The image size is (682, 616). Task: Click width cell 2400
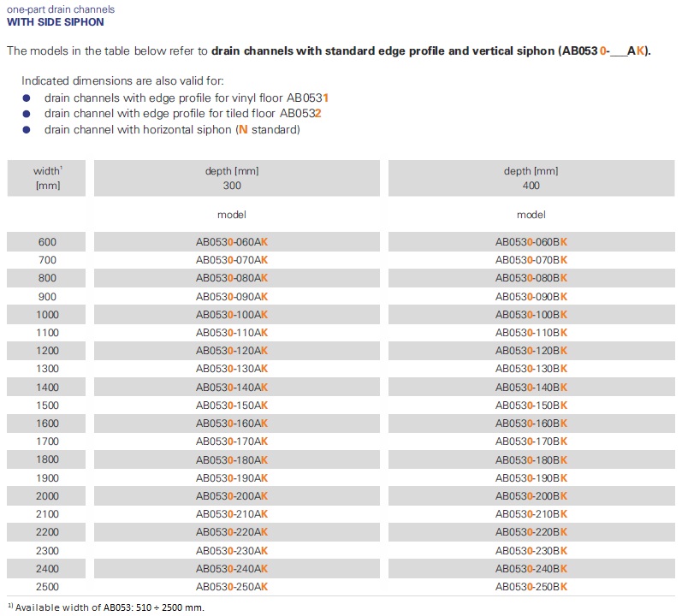(46, 568)
